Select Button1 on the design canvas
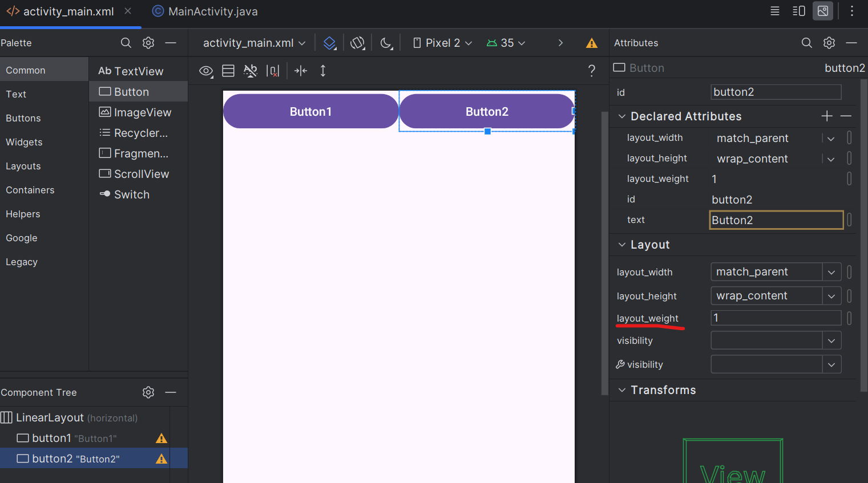Viewport: 868px width, 483px height. pos(310,111)
